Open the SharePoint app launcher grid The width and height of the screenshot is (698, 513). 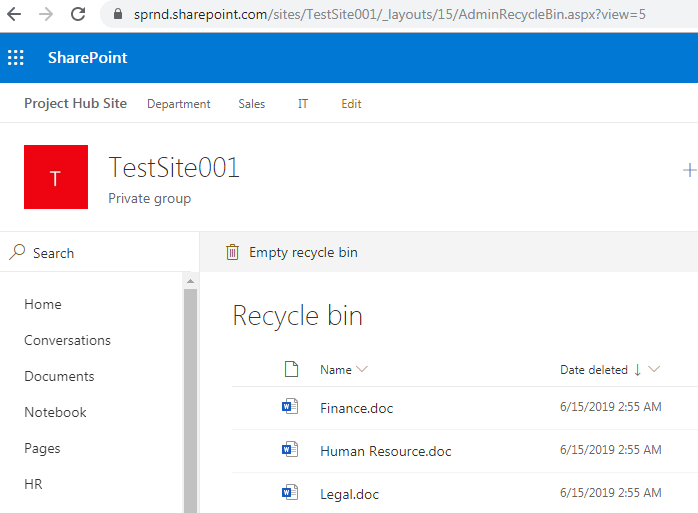tap(16, 58)
